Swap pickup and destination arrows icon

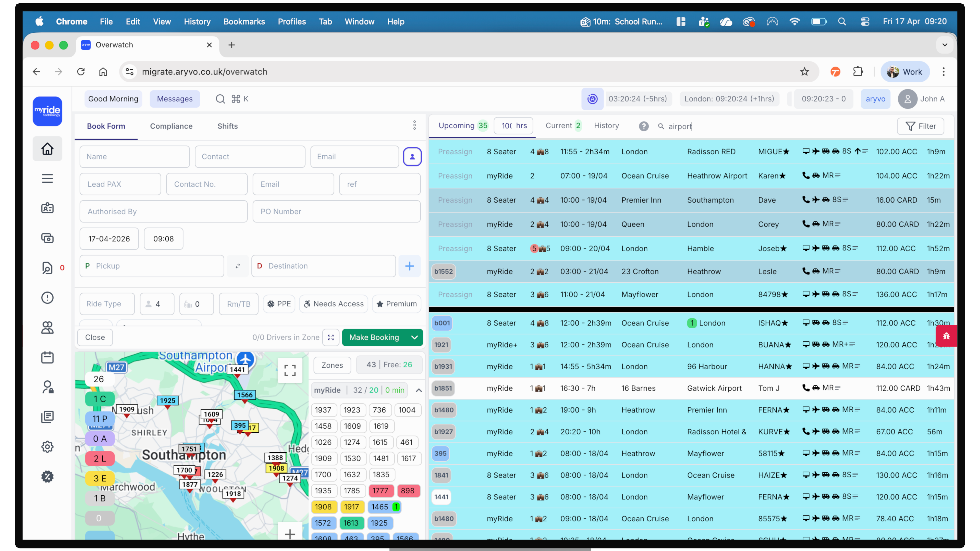pyautogui.click(x=237, y=266)
